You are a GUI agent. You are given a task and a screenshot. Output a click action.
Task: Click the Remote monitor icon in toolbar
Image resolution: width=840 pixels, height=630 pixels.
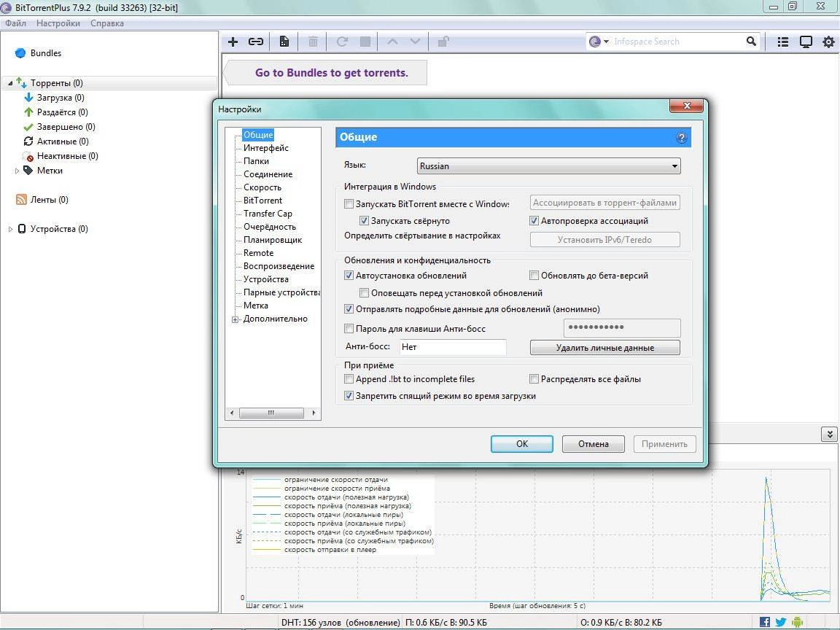point(806,42)
